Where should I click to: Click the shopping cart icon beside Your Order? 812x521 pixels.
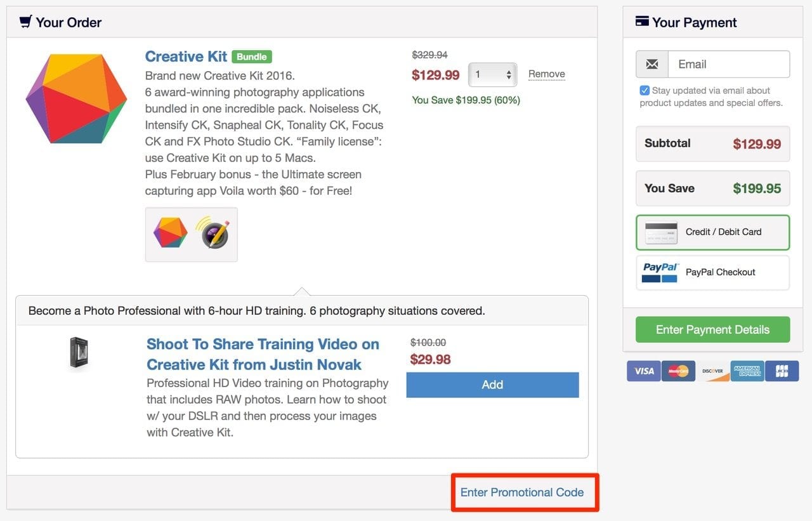point(25,22)
